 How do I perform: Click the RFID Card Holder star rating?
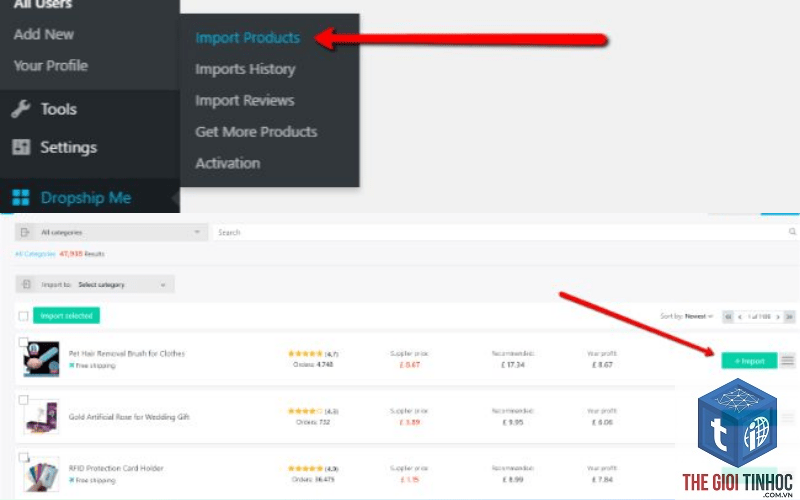[x=305, y=468]
